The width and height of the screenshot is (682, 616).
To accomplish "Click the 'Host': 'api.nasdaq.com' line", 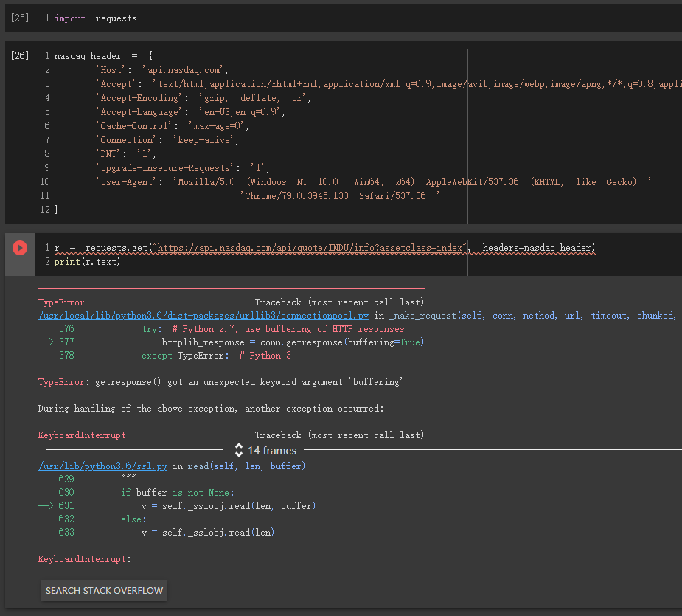I will pyautogui.click(x=161, y=69).
